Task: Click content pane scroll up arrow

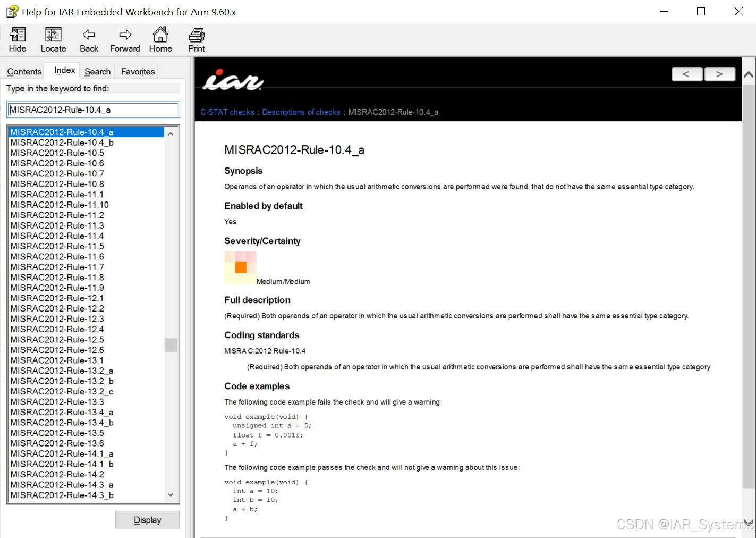Action: click(x=749, y=75)
